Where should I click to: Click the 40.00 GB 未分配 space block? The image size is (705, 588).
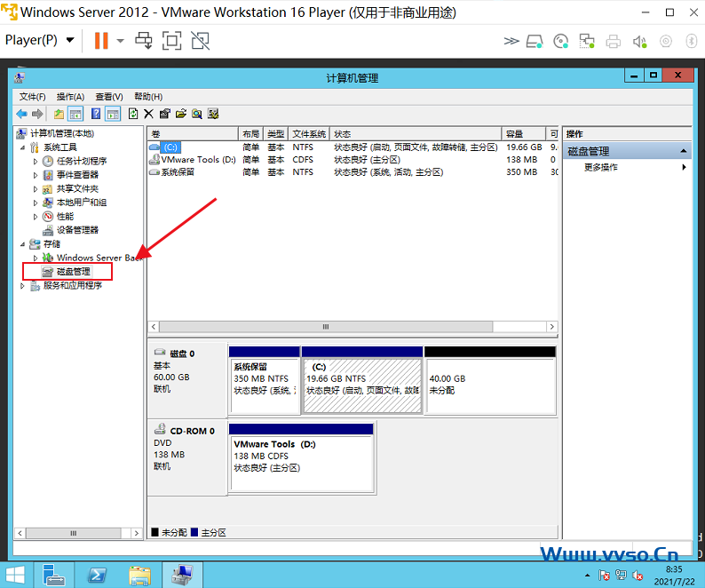[x=490, y=379]
